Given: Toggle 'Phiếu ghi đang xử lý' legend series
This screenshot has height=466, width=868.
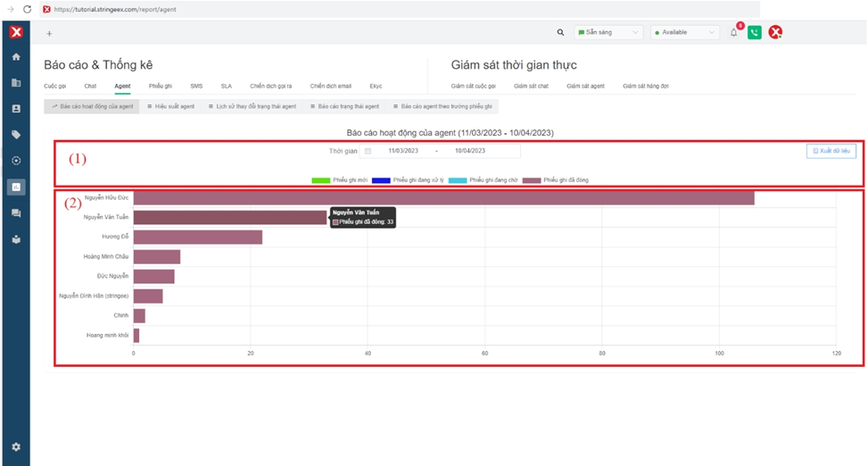Looking at the screenshot, I should click(382, 180).
